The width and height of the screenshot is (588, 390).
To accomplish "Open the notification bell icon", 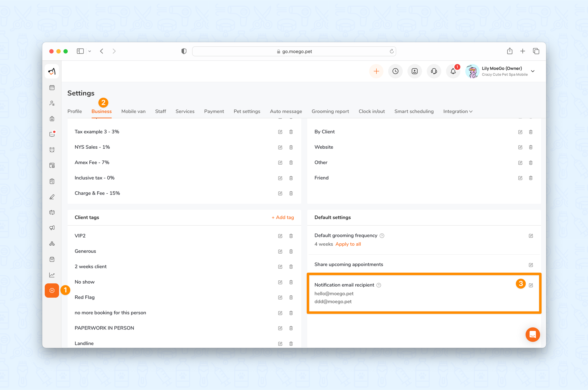I will click(453, 71).
